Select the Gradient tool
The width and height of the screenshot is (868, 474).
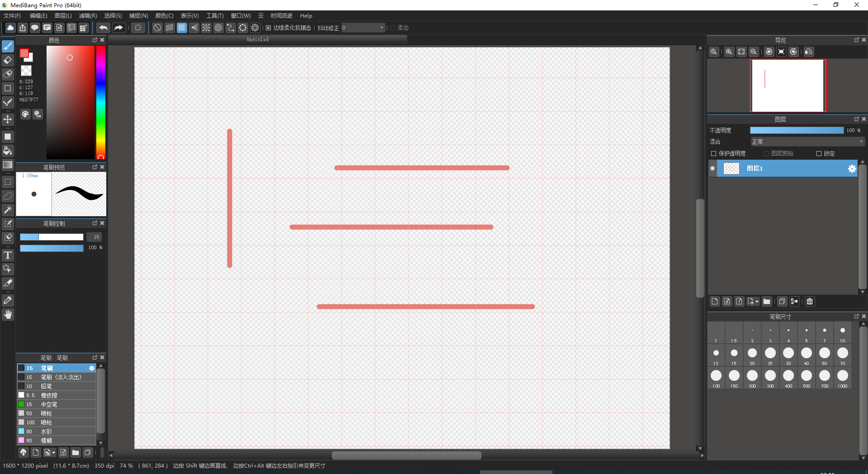[x=8, y=165]
